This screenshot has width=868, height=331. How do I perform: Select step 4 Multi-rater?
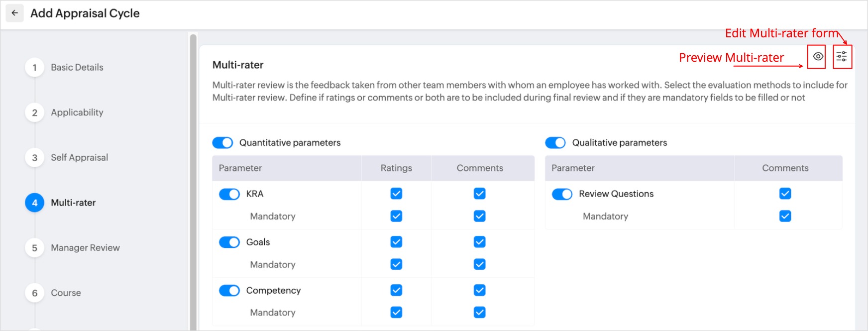coord(60,203)
